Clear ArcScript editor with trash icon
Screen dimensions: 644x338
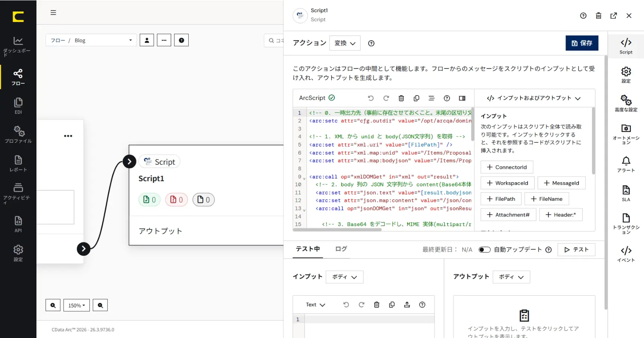[401, 98]
